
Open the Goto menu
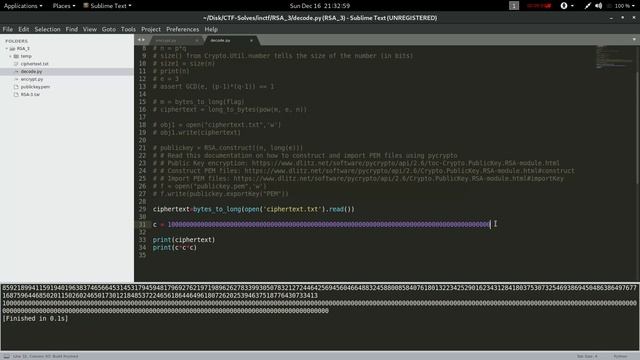[109, 29]
